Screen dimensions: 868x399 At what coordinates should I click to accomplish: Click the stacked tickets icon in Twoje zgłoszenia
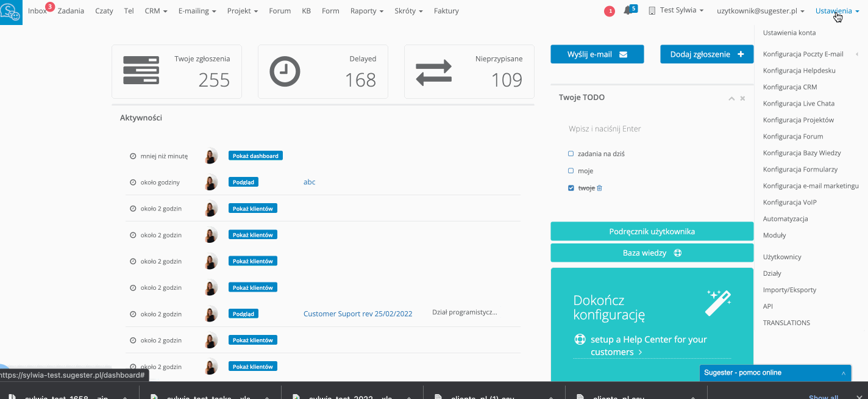click(x=141, y=71)
